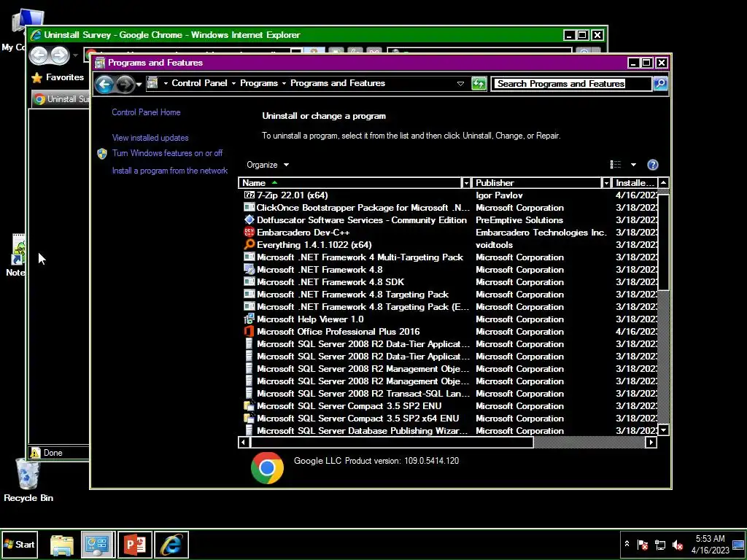Image resolution: width=747 pixels, height=560 pixels.
Task: Click the Back arrow in Programs and Features
Action: [x=104, y=85]
